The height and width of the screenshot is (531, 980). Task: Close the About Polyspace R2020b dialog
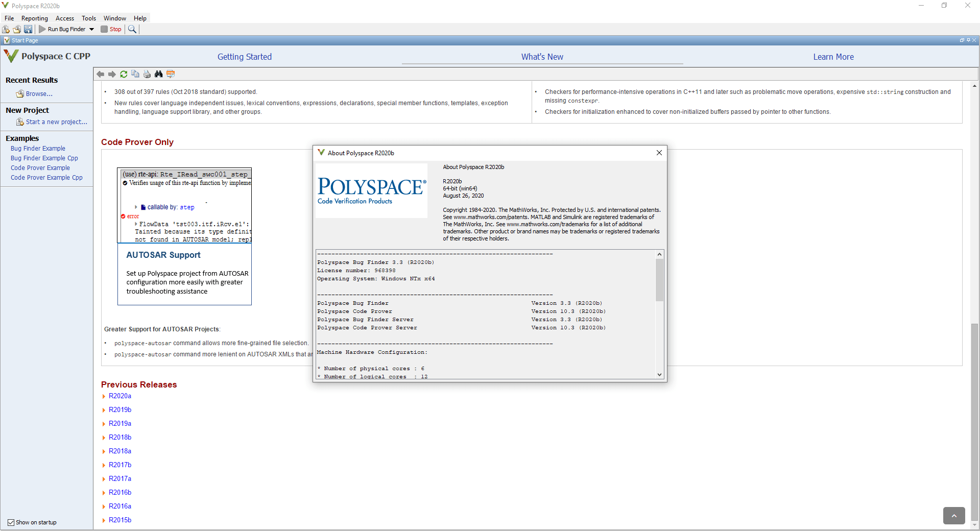659,153
